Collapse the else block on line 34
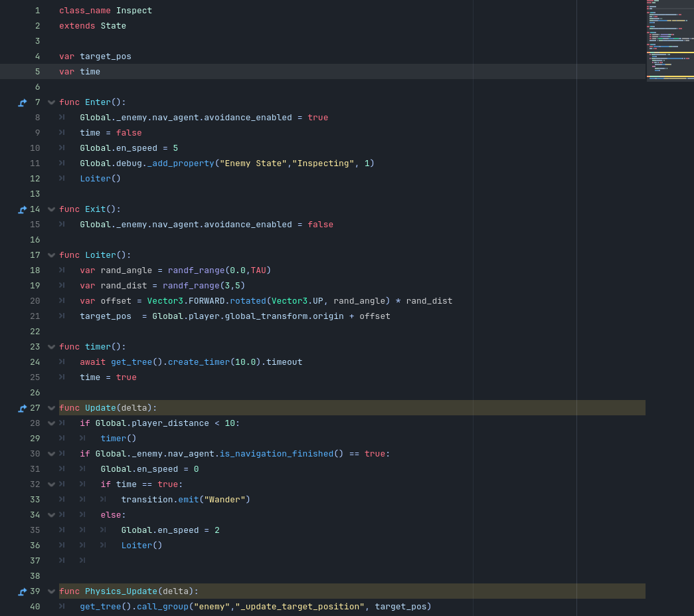 [51, 515]
